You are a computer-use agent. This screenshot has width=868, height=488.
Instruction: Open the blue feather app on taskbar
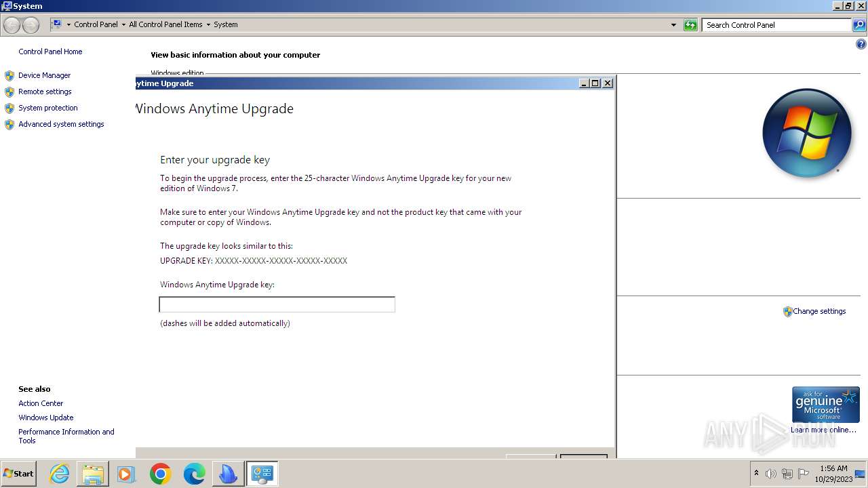point(228,474)
